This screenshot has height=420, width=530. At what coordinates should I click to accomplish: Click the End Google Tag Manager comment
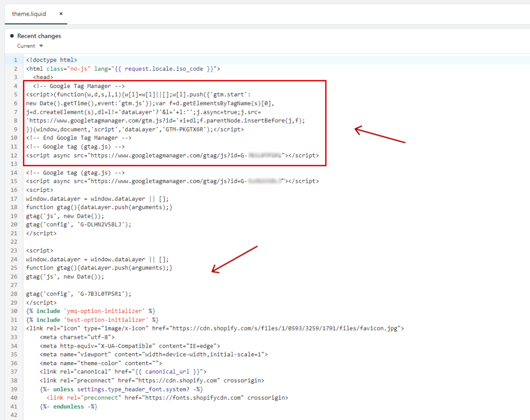(79, 138)
